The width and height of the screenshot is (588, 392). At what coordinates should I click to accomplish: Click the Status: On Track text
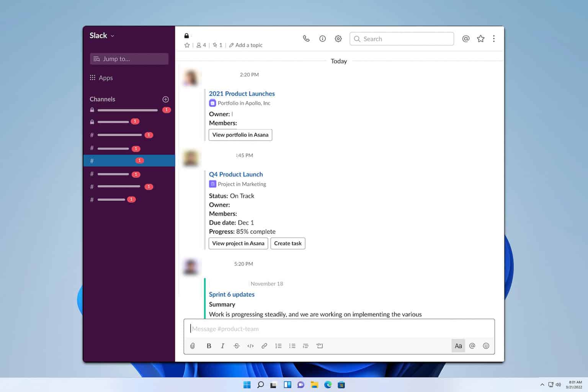pyautogui.click(x=232, y=196)
